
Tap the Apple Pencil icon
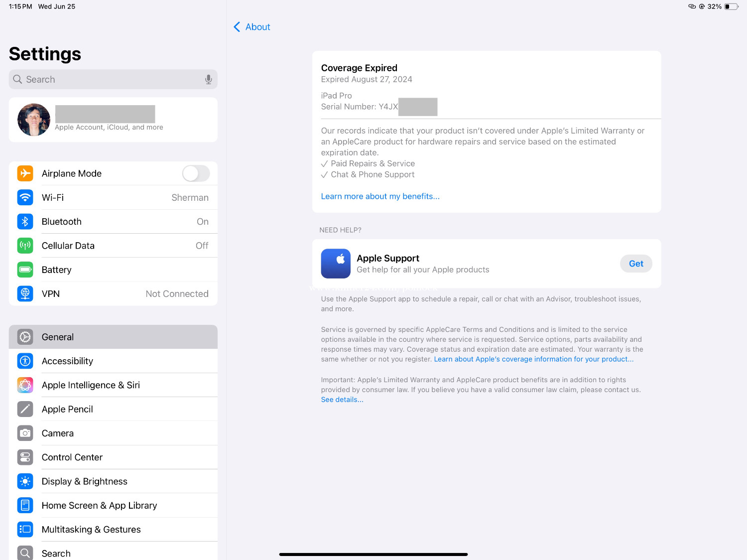click(25, 409)
